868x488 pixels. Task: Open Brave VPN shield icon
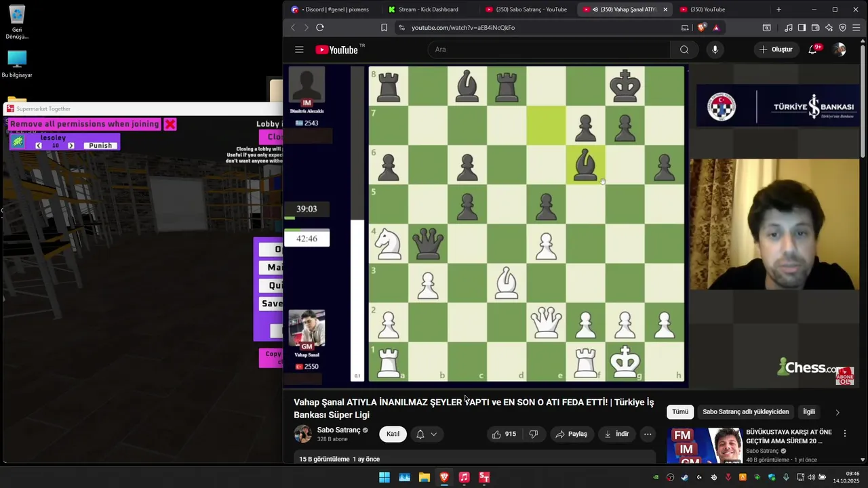842,28
